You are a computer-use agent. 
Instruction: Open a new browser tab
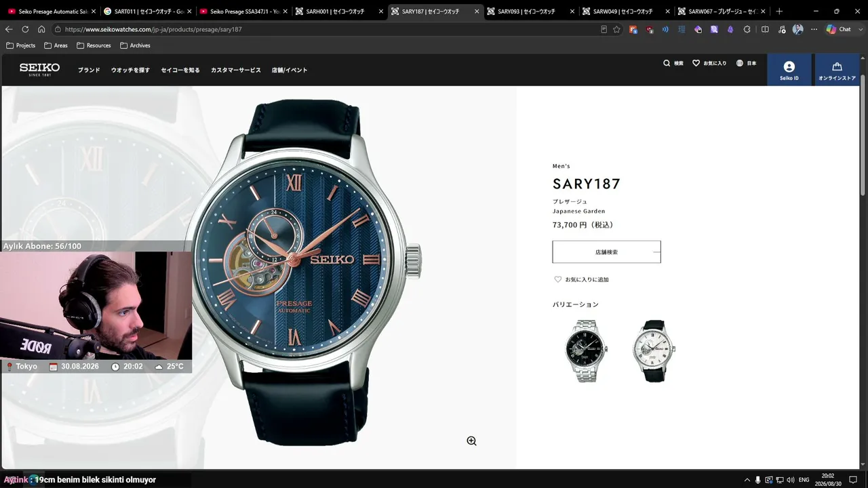coord(779,12)
